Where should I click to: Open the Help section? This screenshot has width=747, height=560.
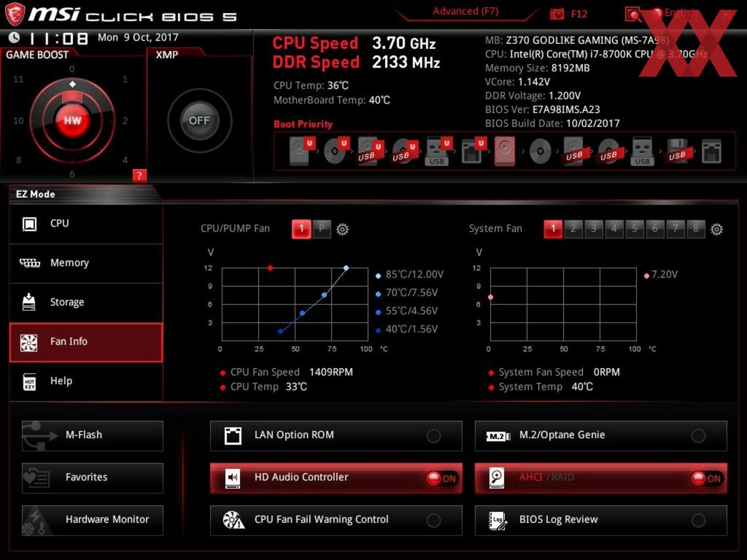pyautogui.click(x=86, y=382)
